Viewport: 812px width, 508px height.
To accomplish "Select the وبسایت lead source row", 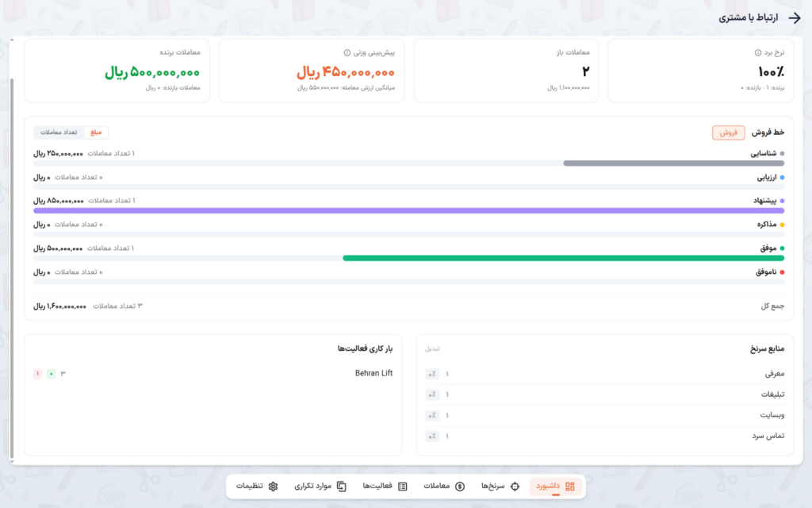I will coord(604,415).
